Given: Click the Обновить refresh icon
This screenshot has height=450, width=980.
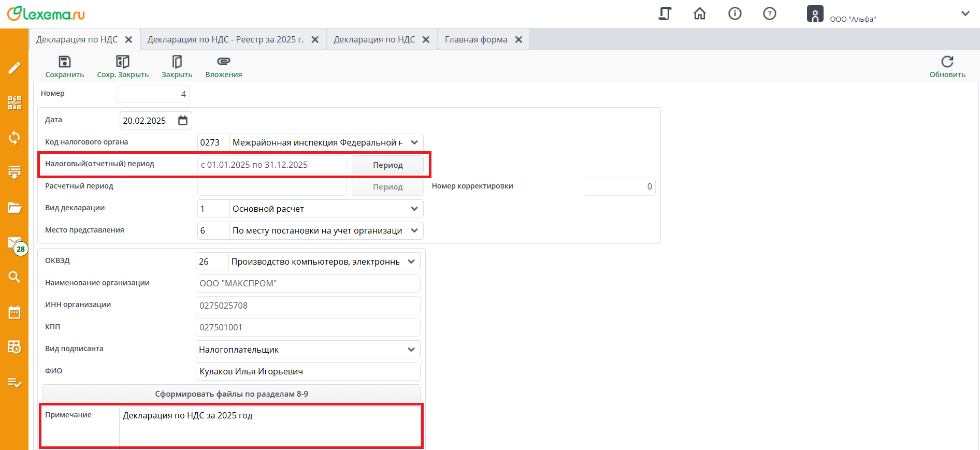Looking at the screenshot, I should [x=947, y=62].
